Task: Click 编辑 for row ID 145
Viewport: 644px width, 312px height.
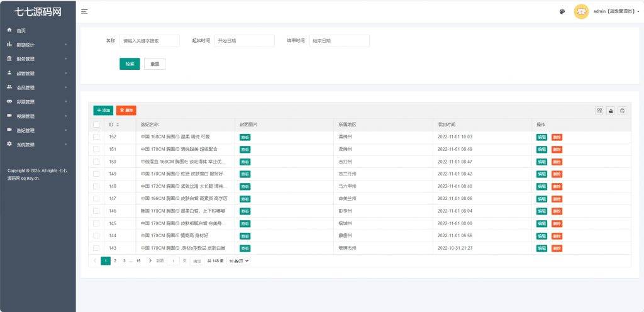Action: [x=541, y=224]
